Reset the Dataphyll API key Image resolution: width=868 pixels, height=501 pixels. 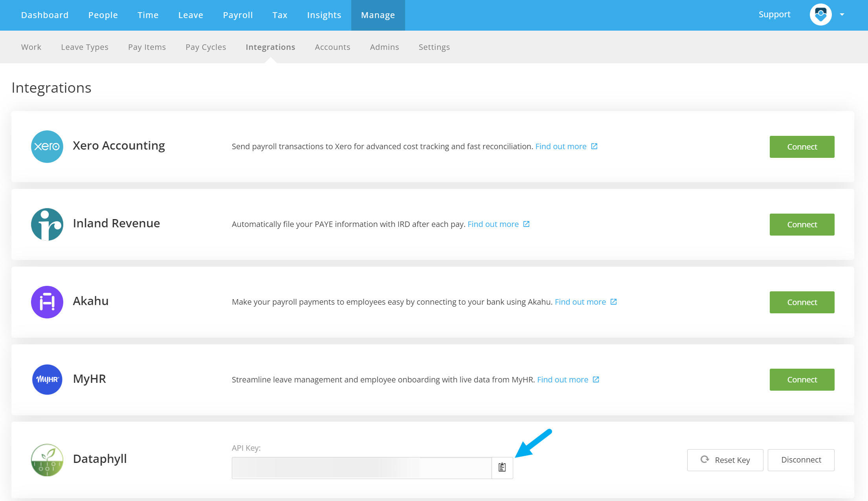click(725, 460)
